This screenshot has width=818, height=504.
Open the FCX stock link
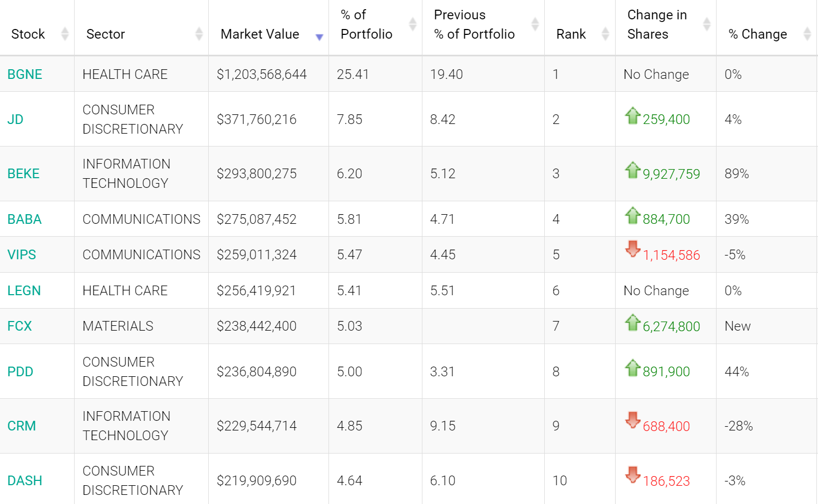coord(20,326)
